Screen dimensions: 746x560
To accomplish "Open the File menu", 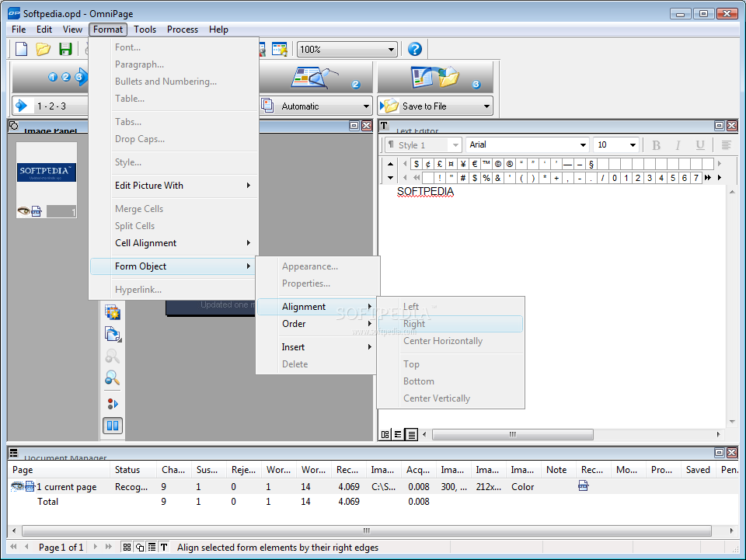I will tap(19, 30).
